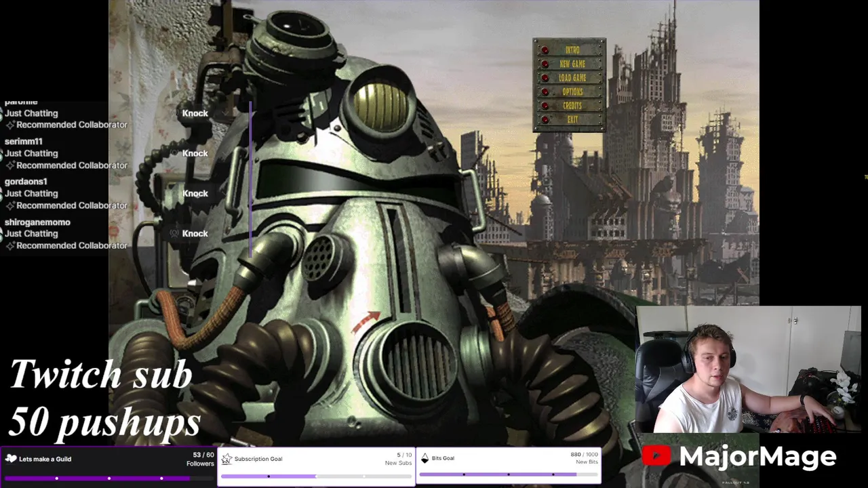Screen dimensions: 868x488
Task: Click the YouTube logo next to MajorMage
Action: click(x=656, y=456)
